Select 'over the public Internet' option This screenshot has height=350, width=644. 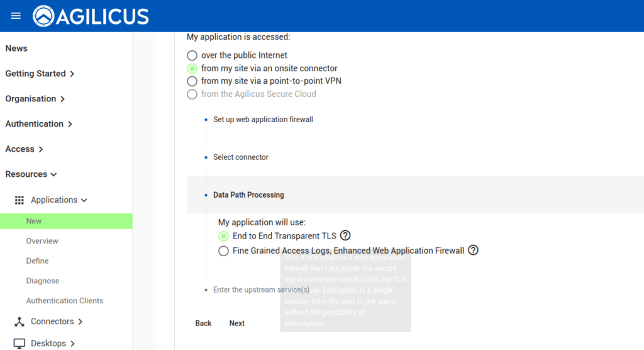[x=192, y=55]
